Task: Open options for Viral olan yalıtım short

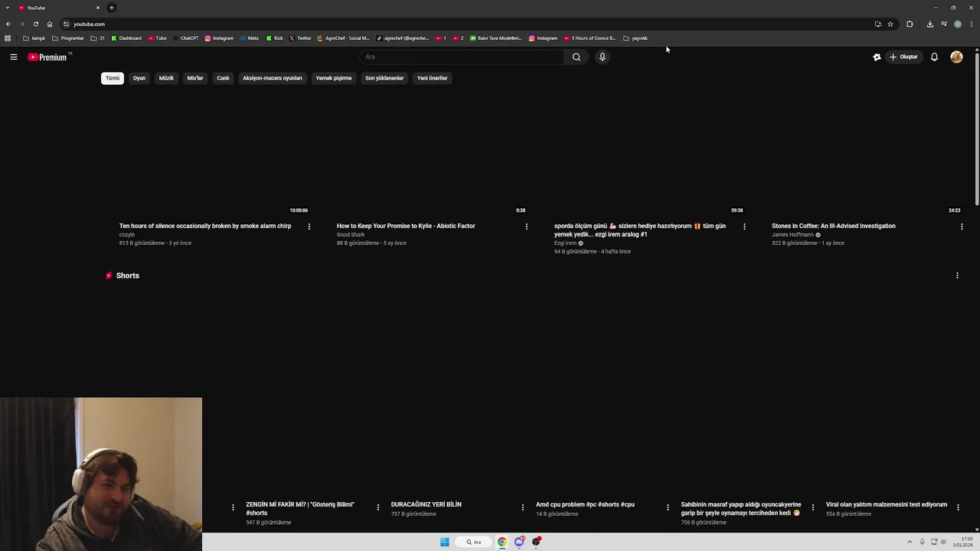Action: (x=958, y=507)
